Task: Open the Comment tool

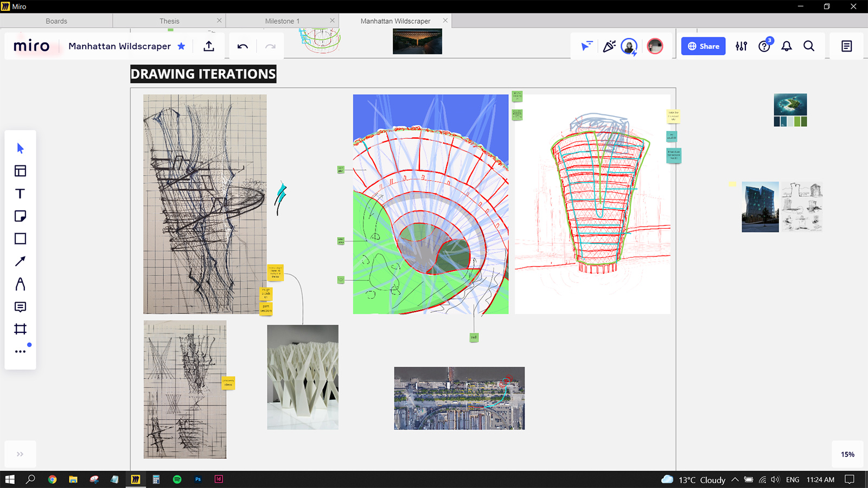Action: pos(20,307)
